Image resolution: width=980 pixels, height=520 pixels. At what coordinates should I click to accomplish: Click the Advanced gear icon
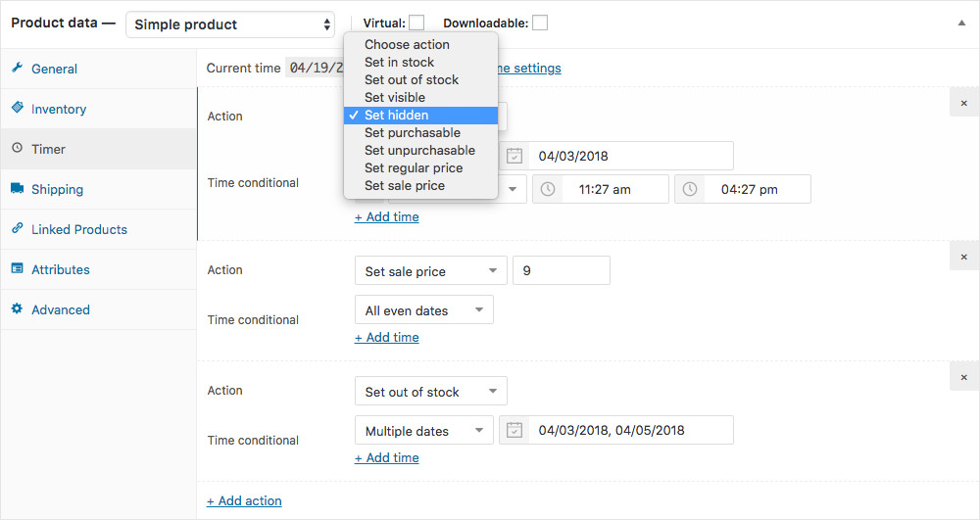[17, 309]
